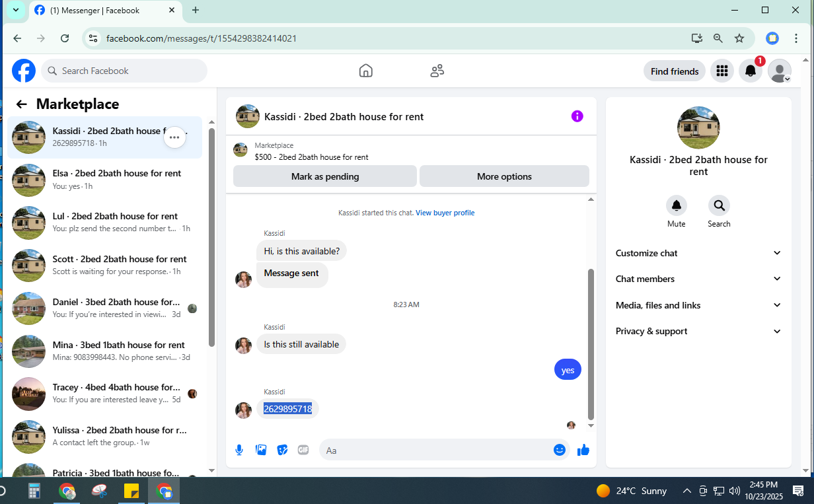Open a new browser tab
Viewport: 814px width, 504px height.
click(196, 10)
